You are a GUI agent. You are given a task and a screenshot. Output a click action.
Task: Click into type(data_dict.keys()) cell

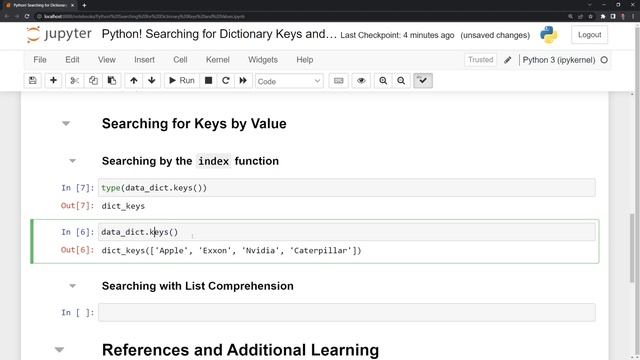[347, 188]
